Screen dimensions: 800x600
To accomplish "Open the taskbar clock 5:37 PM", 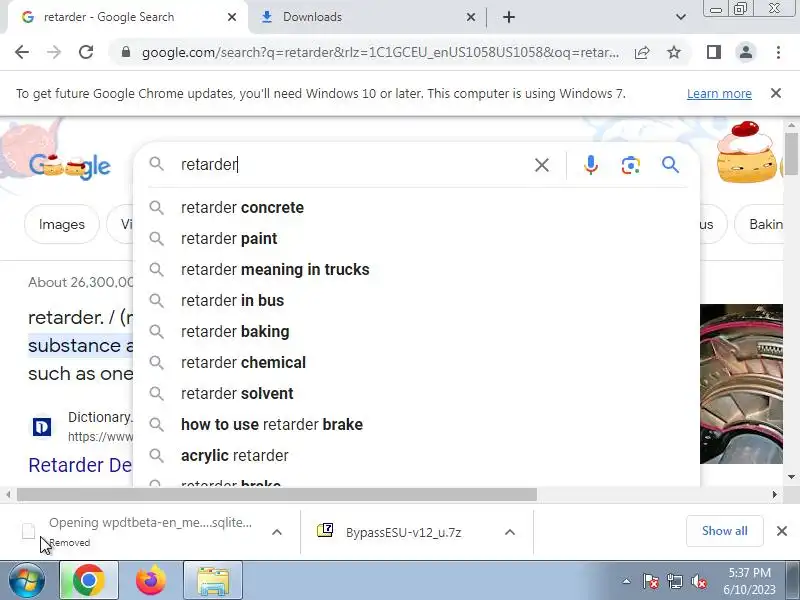I will point(749,581).
